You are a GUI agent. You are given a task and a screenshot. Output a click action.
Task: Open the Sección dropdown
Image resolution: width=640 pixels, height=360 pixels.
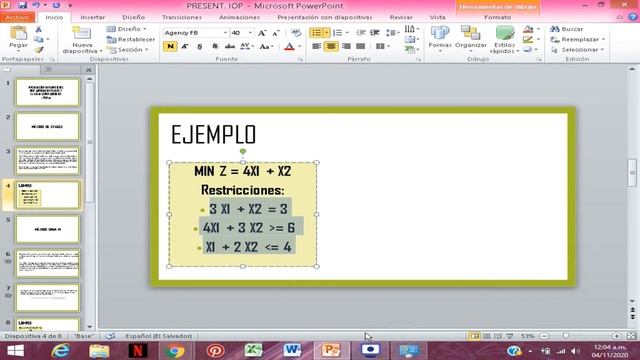(x=128, y=50)
